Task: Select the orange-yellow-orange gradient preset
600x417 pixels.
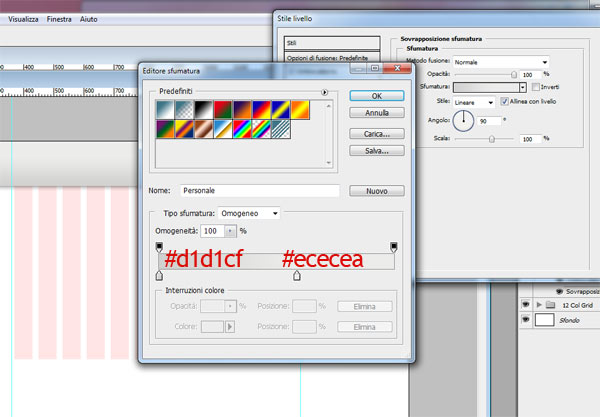Action: [300, 110]
